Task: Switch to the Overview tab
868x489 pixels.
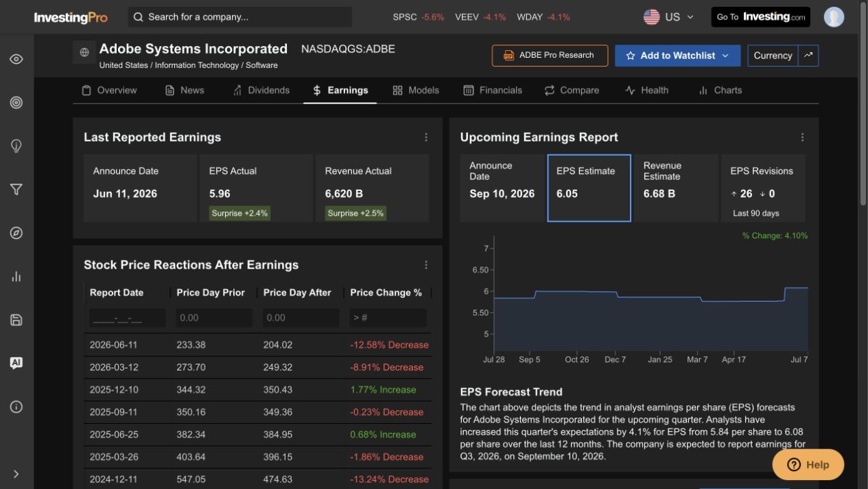Action: (x=109, y=90)
